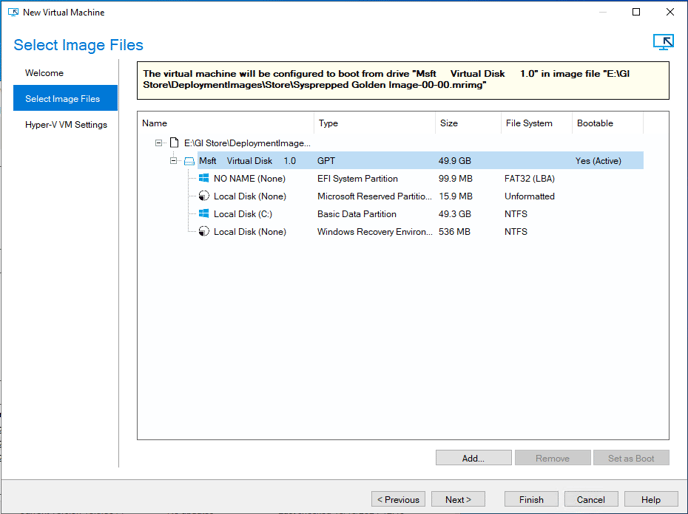The image size is (688, 514).
Task: Click the virtual machine icon in the top right corner
Action: tap(663, 42)
